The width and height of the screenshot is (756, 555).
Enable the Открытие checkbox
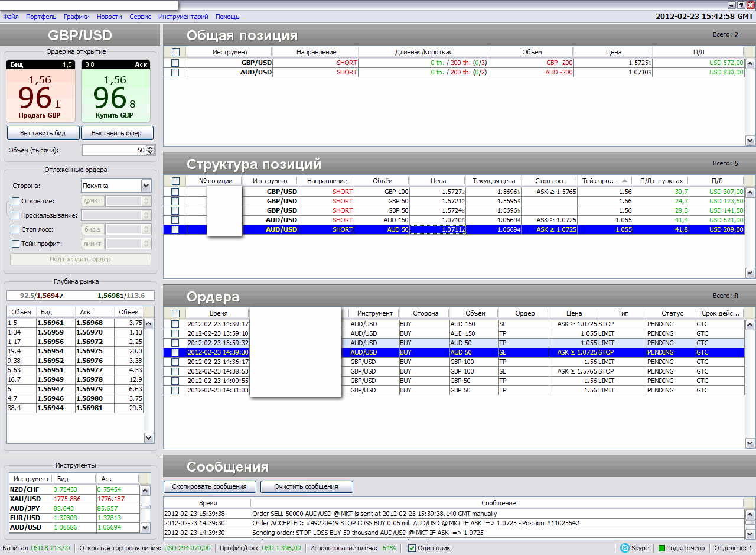(x=16, y=201)
